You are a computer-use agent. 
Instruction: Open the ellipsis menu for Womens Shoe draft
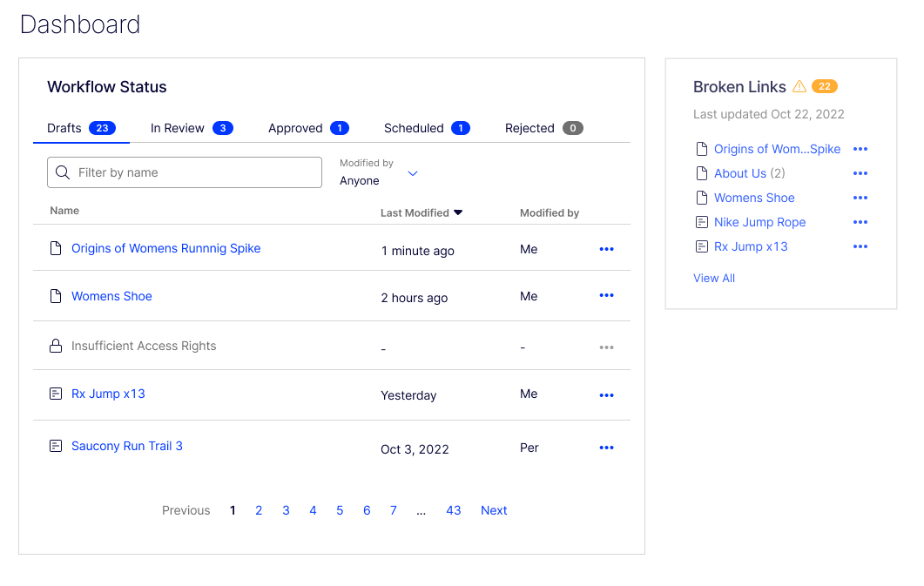tap(606, 296)
